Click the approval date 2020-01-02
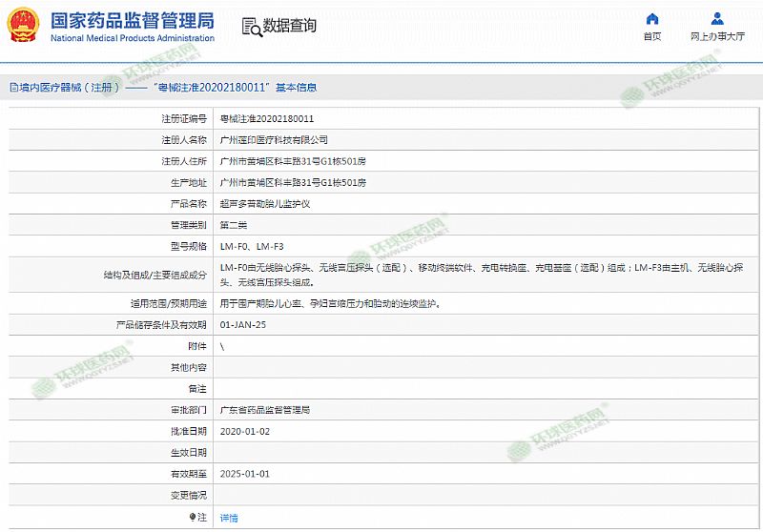Screen dimensions: 763x532 click(245, 431)
